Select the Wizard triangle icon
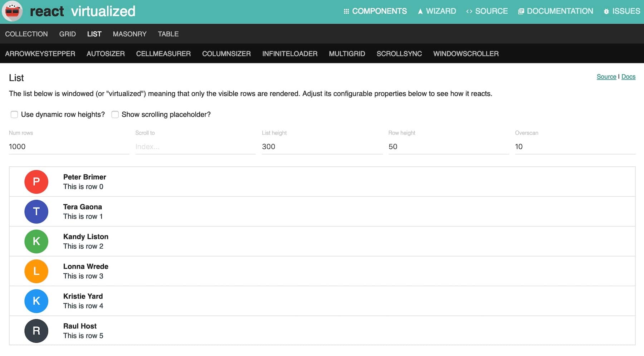The image size is (644, 356). [x=420, y=11]
